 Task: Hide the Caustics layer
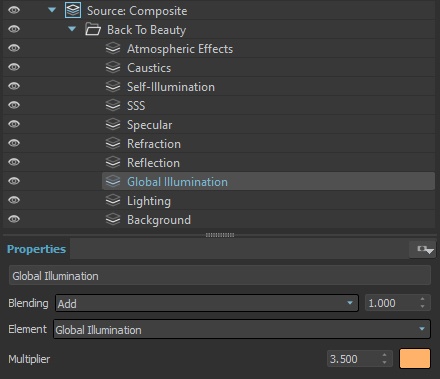(14, 67)
